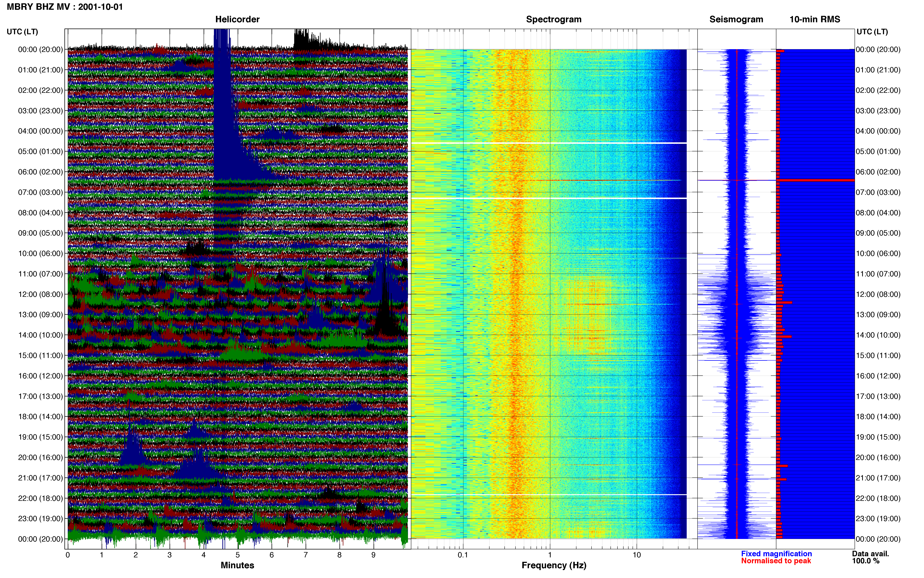Click right time label 14:00 (10:00)

878,335
